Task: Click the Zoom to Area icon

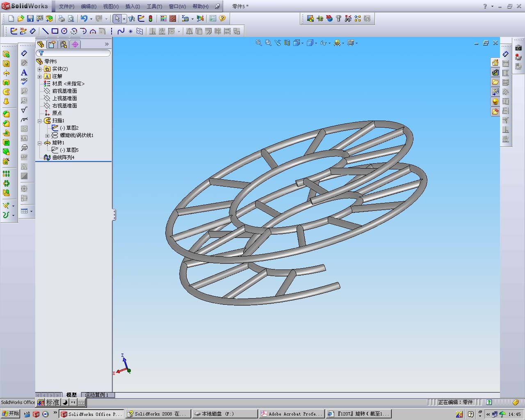Action: [x=268, y=43]
